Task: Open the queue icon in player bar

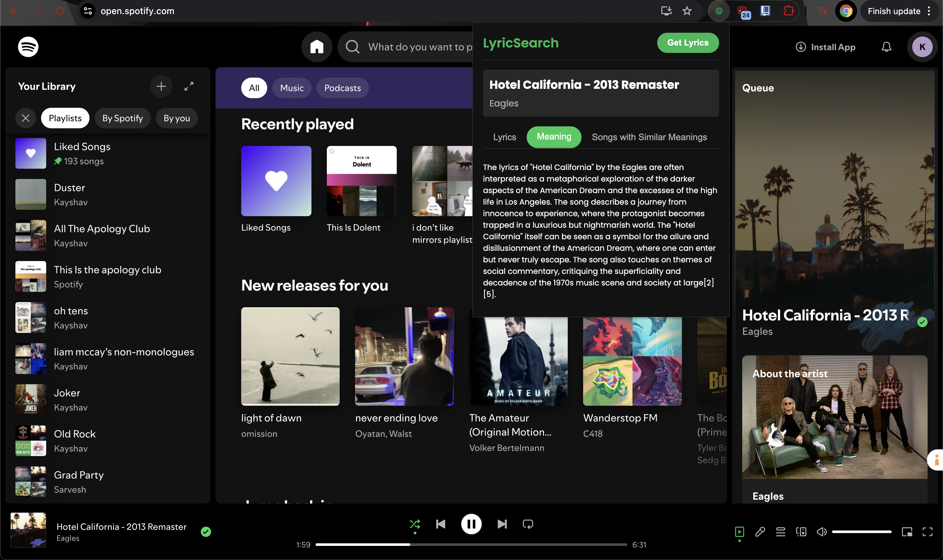Action: [780, 532]
